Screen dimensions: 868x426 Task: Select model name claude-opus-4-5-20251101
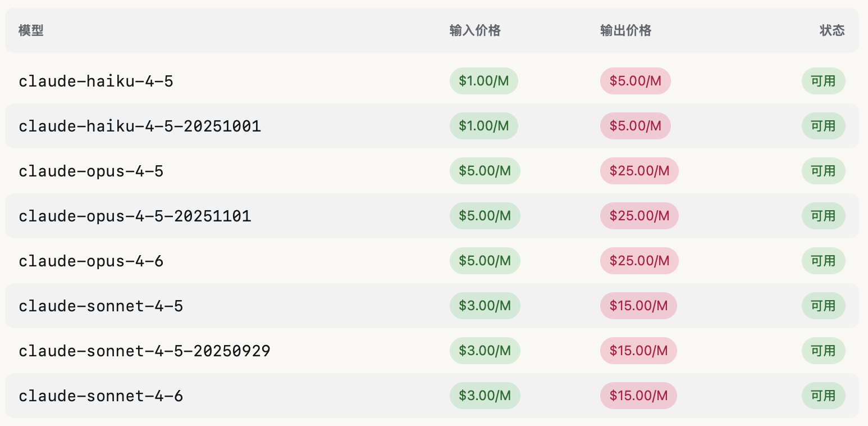tap(135, 216)
